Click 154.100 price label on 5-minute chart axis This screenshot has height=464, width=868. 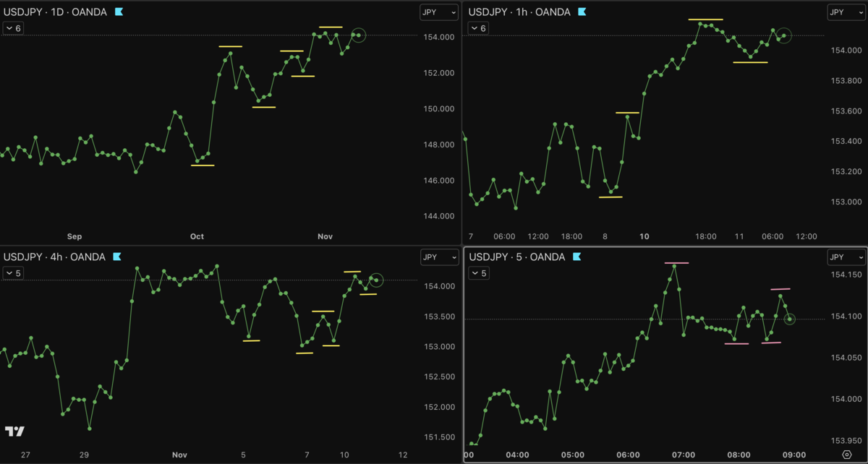(846, 317)
